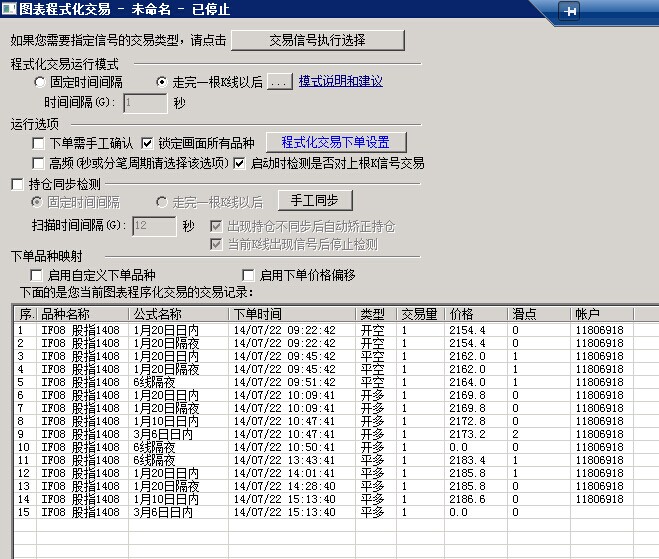659x559 pixels.
Task: Open 模式说明和建议 link
Action: pos(340,82)
